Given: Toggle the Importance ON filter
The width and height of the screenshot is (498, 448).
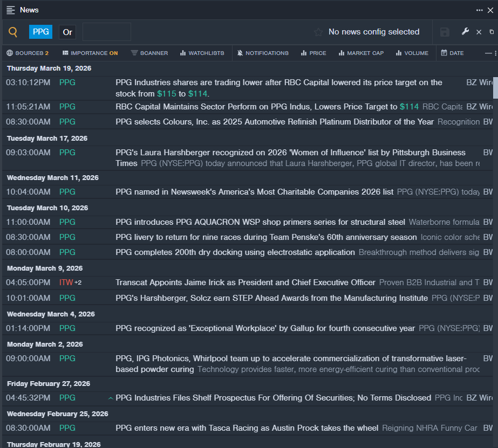Looking at the screenshot, I should coord(90,53).
